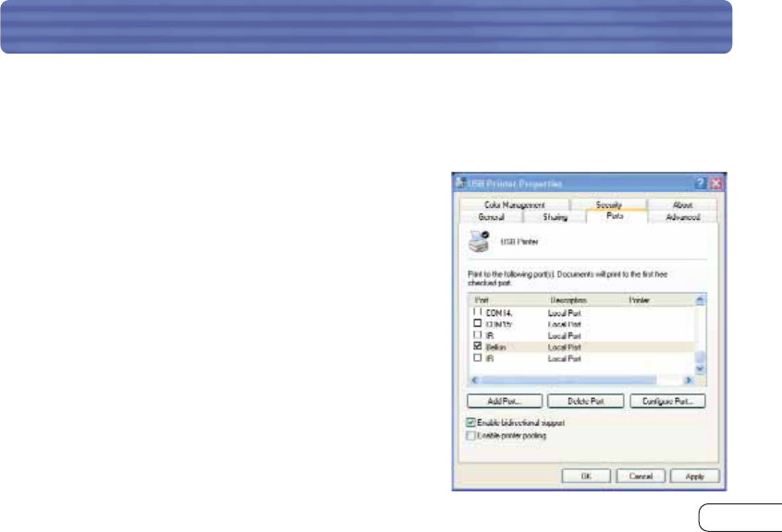Click the USB printer icon in the Ports tab

479,242
